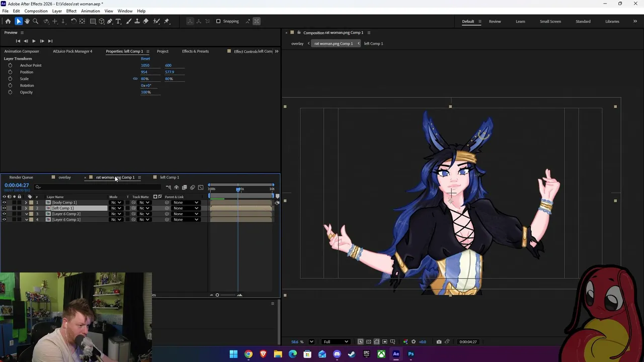Select the Zoom magnifier tool

tap(35, 21)
